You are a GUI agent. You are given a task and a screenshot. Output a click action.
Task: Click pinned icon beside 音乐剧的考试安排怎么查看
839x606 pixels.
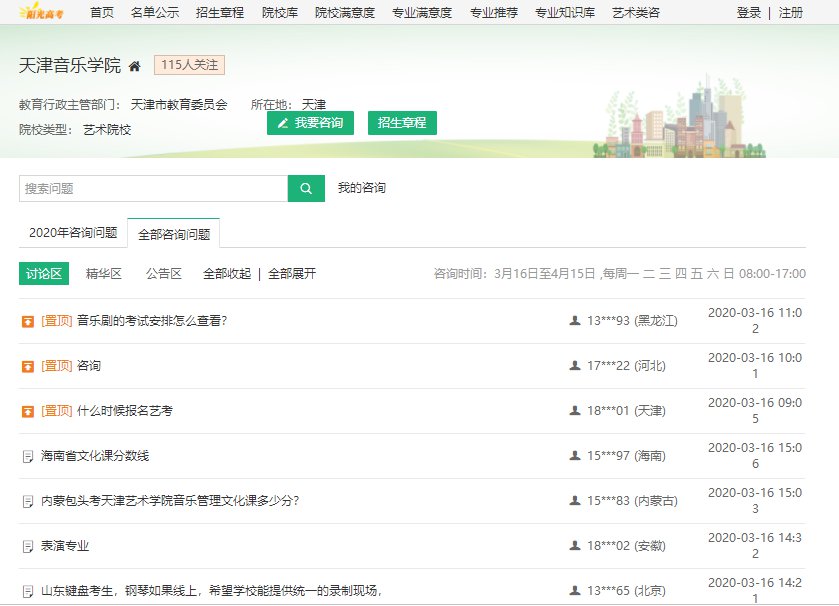coord(28,321)
